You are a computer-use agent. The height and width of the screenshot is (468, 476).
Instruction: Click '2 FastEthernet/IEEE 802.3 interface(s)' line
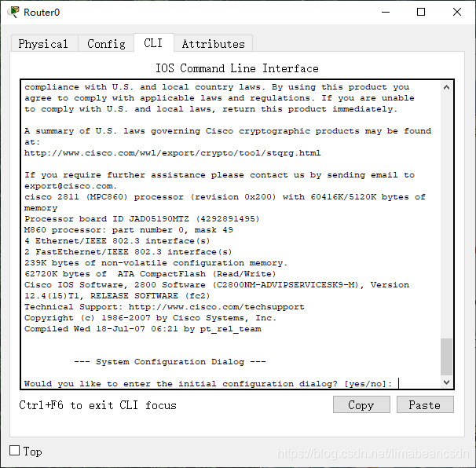point(128,252)
